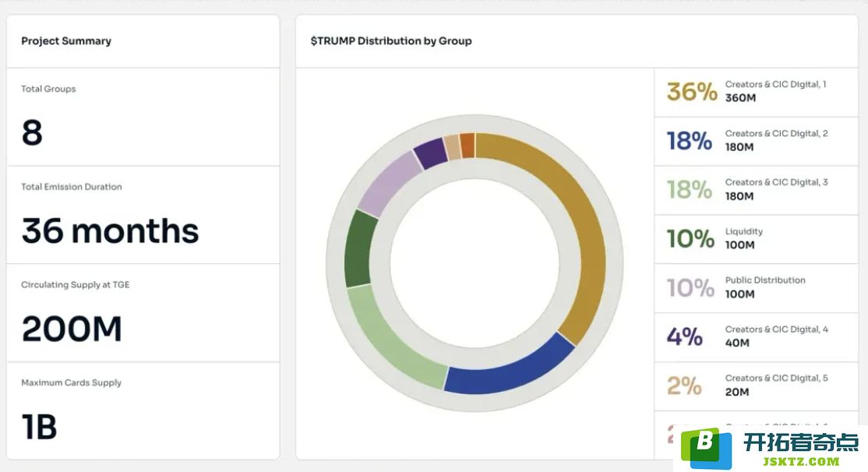The height and width of the screenshot is (472, 868).
Task: Click the 20M amount in legend
Action: (x=737, y=392)
